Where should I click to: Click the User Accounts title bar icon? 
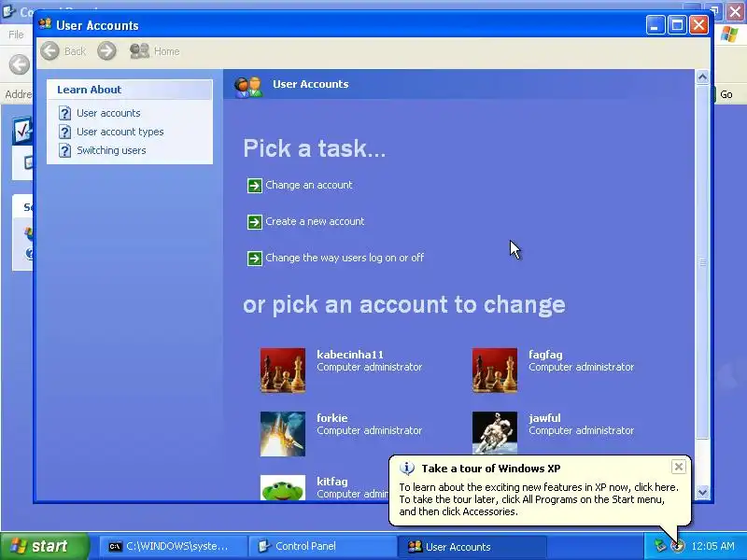click(45, 24)
